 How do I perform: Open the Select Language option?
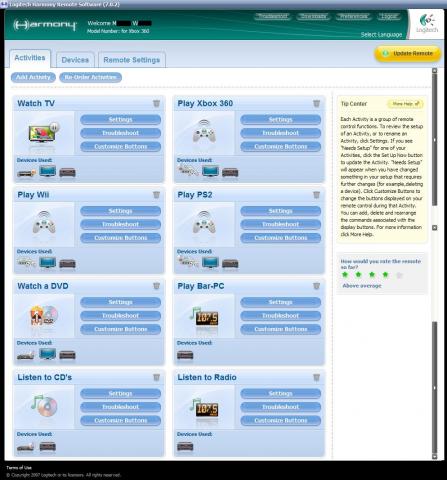[381, 35]
